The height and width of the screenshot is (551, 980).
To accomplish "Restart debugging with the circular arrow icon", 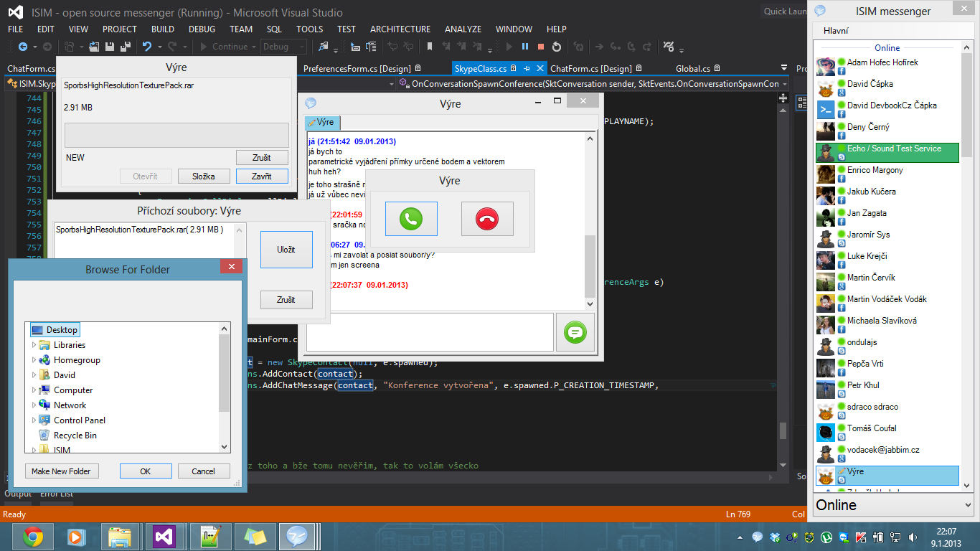I will (556, 47).
